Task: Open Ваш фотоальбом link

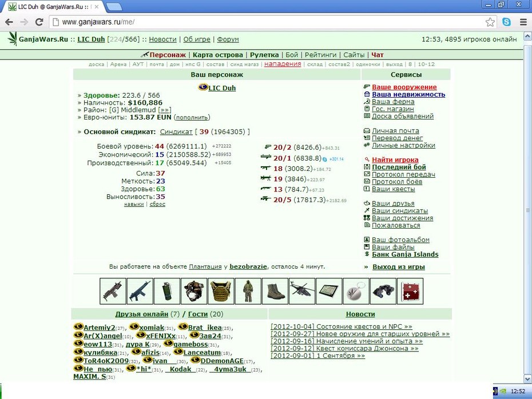Action: pyautogui.click(x=400, y=240)
